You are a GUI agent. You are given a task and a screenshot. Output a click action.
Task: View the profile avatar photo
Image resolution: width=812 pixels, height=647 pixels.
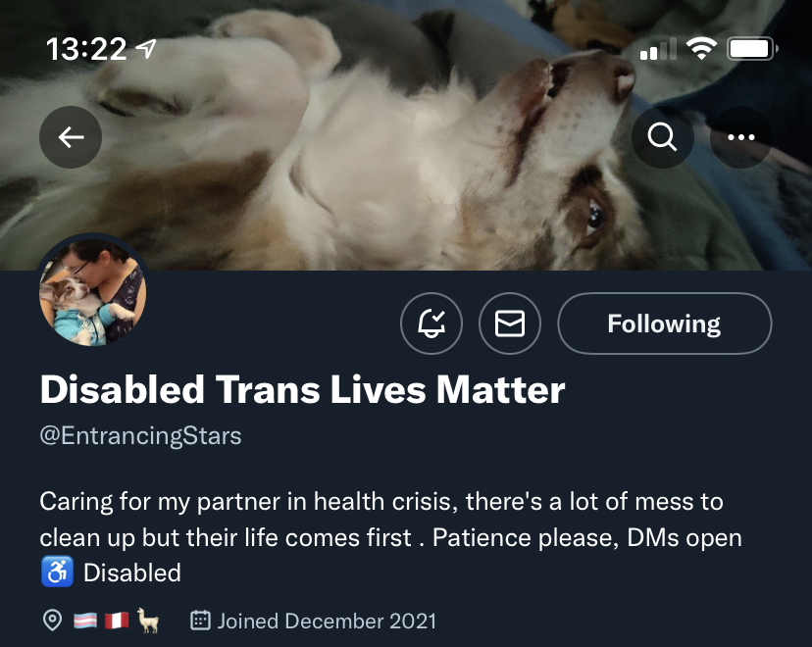[x=93, y=292]
